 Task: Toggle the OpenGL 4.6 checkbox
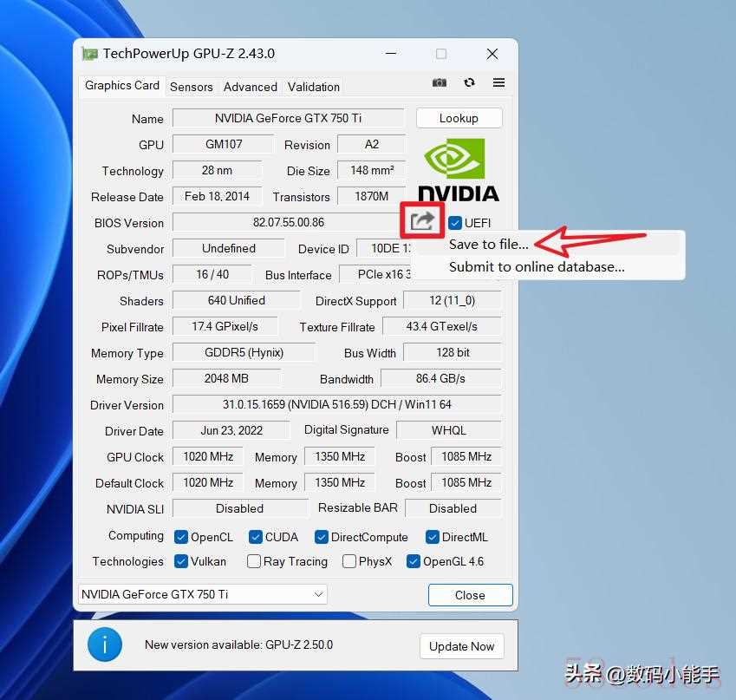coord(413,561)
